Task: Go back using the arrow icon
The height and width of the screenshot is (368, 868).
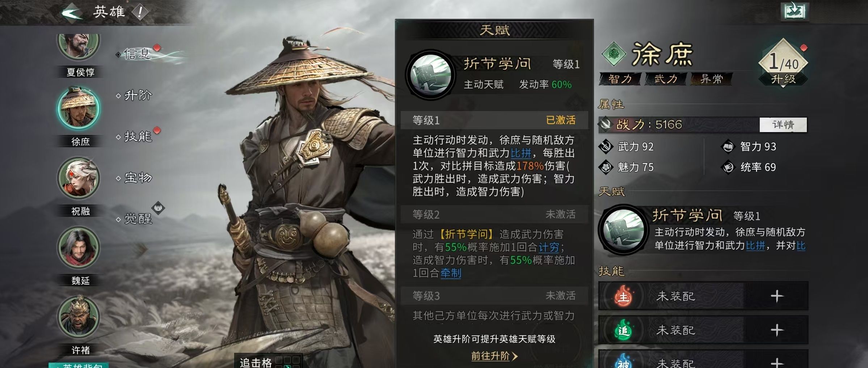Action: coord(72,13)
